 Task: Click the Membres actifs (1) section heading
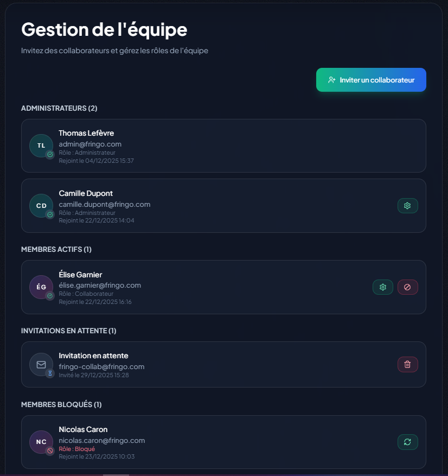[56, 249]
